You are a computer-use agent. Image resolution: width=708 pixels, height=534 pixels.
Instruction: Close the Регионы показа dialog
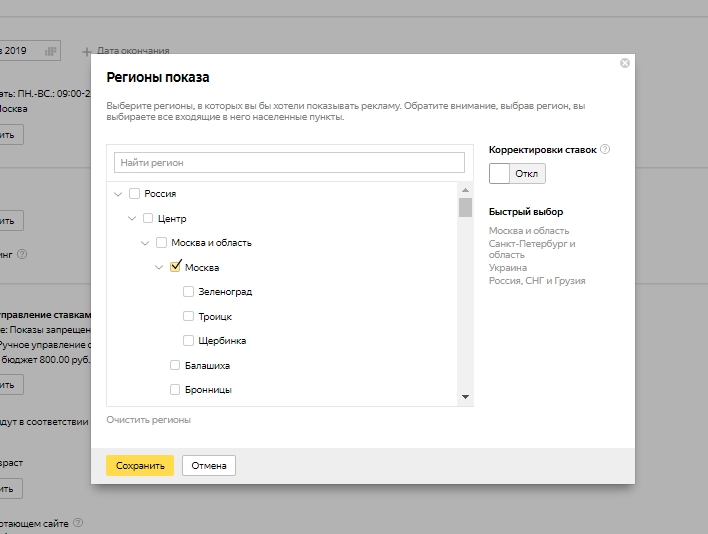(x=625, y=63)
